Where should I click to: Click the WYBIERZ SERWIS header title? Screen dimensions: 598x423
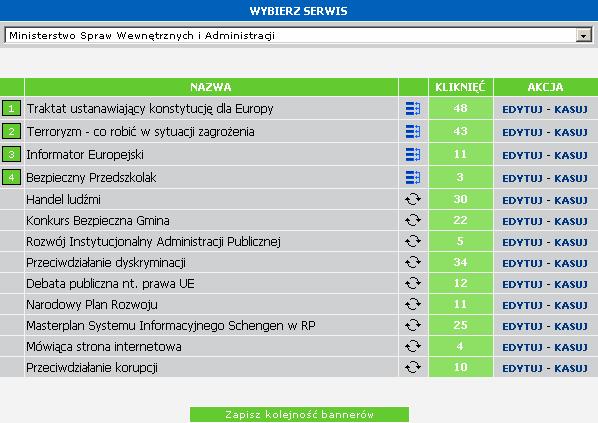click(x=299, y=11)
